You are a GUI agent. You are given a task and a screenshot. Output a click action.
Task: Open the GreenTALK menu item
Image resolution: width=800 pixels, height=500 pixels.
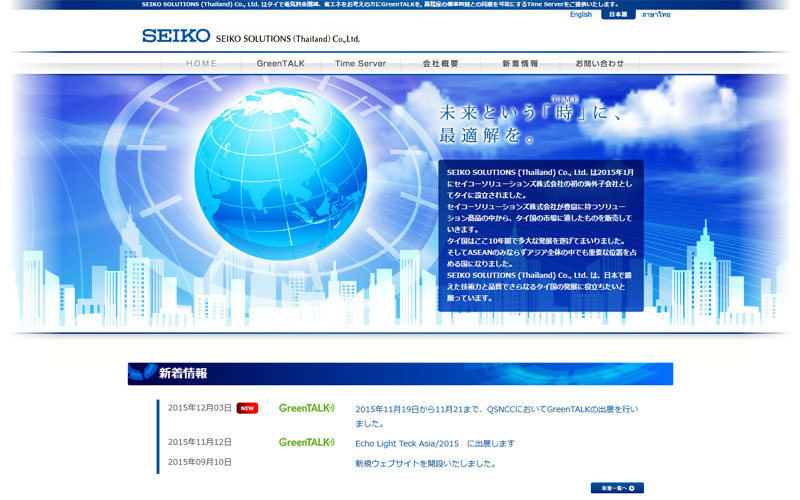281,64
